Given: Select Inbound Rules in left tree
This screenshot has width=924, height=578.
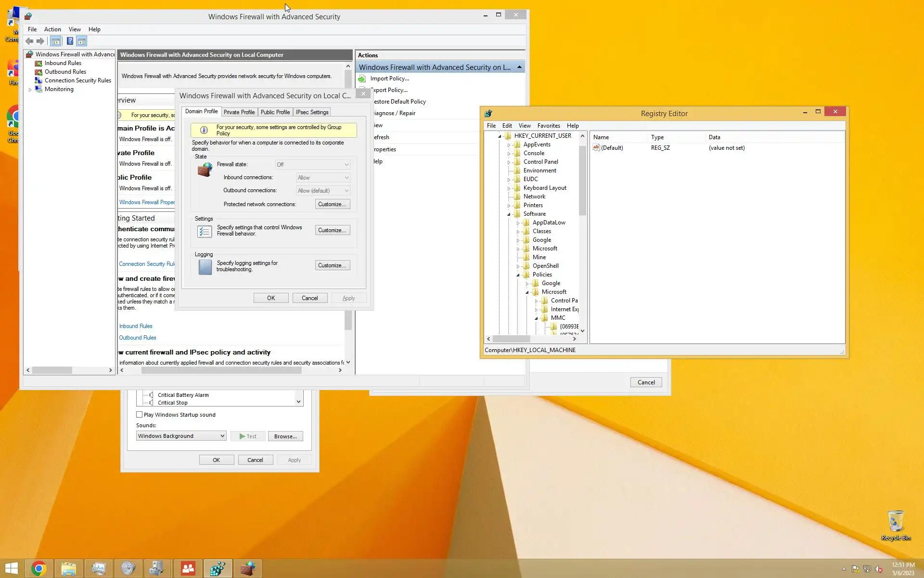Looking at the screenshot, I should tap(63, 63).
